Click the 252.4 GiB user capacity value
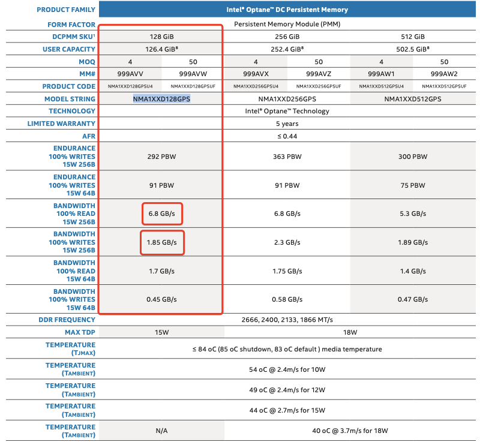The image size is (480, 448). pyautogui.click(x=287, y=49)
